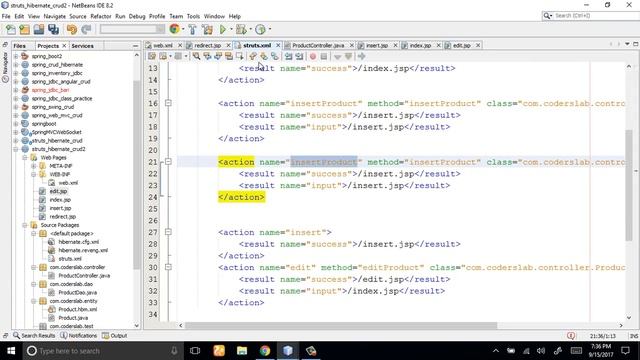640x360 pixels.
Task: Open the configuration combo box in toolbar
Action: [x=132, y=29]
